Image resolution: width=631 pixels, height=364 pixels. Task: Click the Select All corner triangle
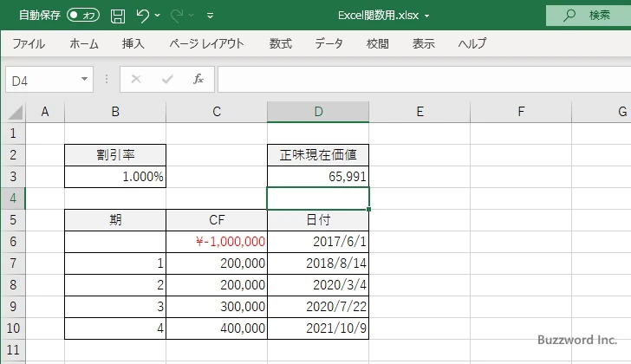point(15,112)
